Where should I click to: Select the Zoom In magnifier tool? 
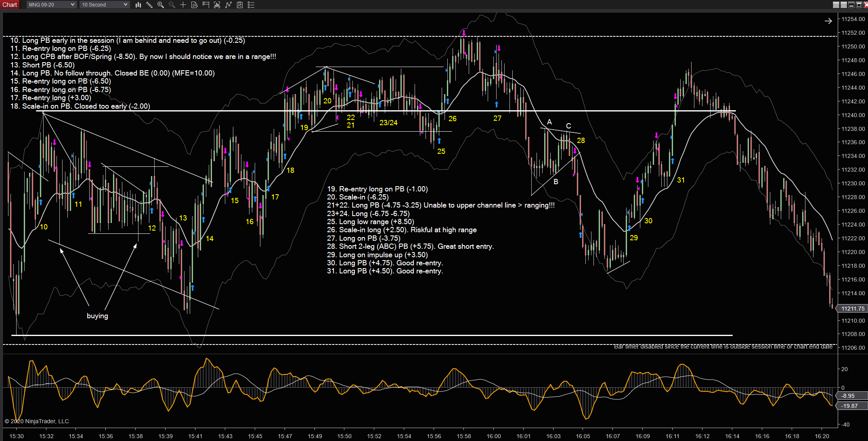point(161,5)
